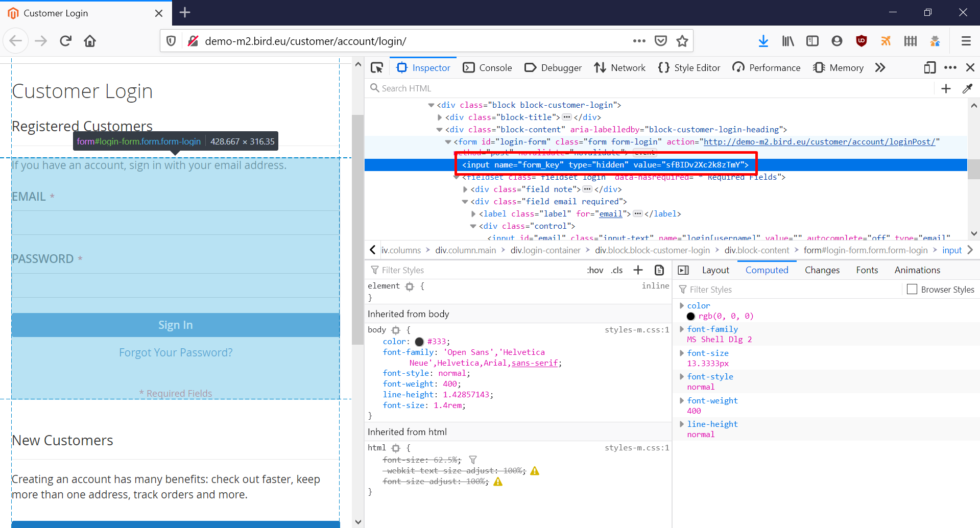980x528 pixels.
Task: Click the insecure connection lock icon
Action: pyautogui.click(x=193, y=41)
